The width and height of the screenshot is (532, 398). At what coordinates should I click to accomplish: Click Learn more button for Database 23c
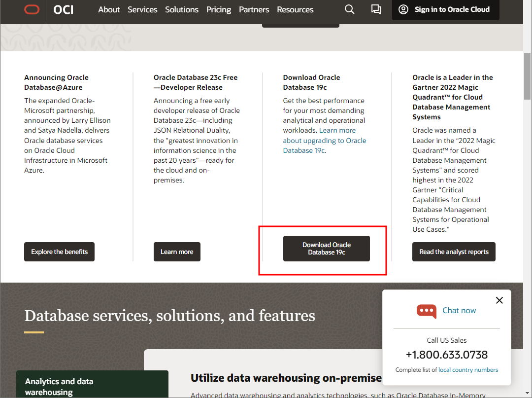coord(177,252)
